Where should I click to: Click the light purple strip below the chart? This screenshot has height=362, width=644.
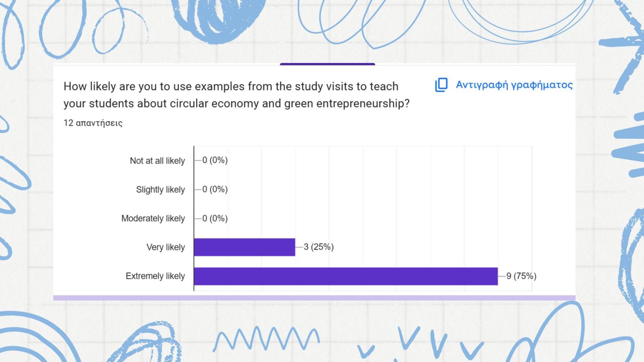click(x=314, y=298)
